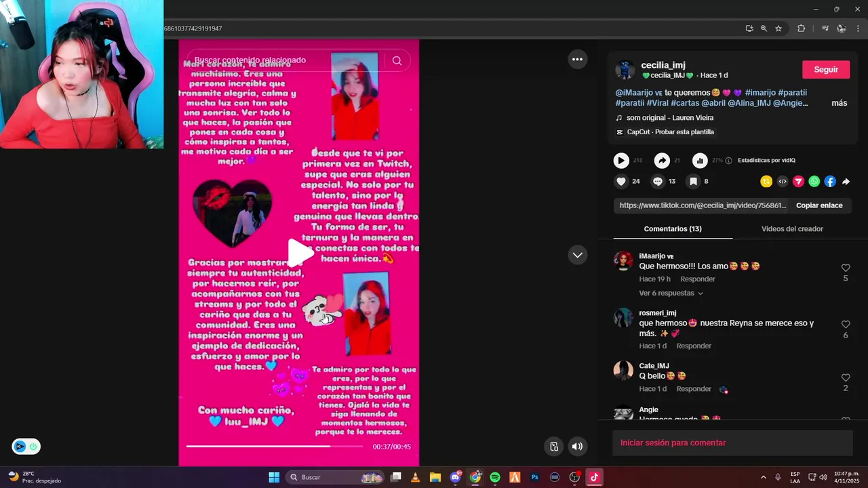This screenshot has width=868, height=488.
Task: Send to friends with red paper-plane icon
Action: [x=798, y=182]
